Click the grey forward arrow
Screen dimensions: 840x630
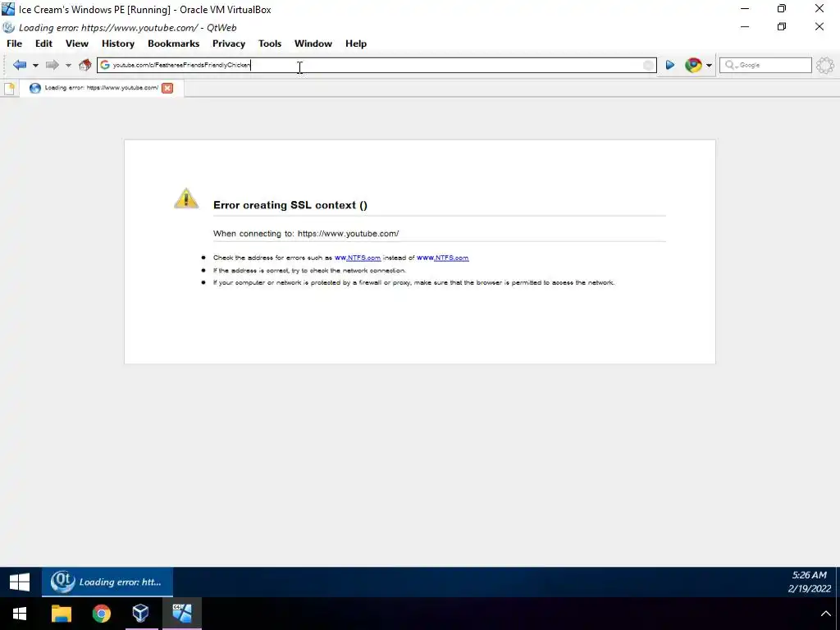(x=52, y=65)
